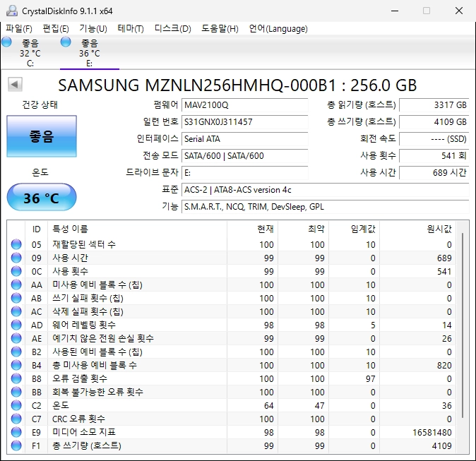This screenshot has width=476, height=461.
Task: Select the C: drive status orb
Action: (6, 42)
